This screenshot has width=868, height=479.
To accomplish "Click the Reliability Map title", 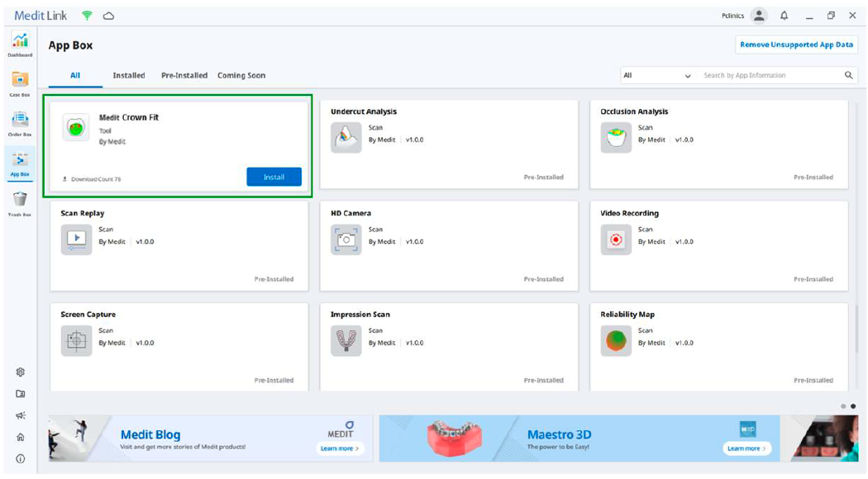I will (x=627, y=314).
